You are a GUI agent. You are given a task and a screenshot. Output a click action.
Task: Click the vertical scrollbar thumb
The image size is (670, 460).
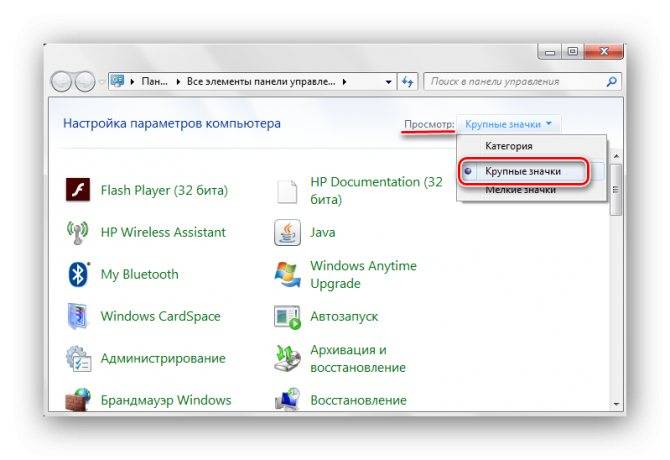[616, 190]
